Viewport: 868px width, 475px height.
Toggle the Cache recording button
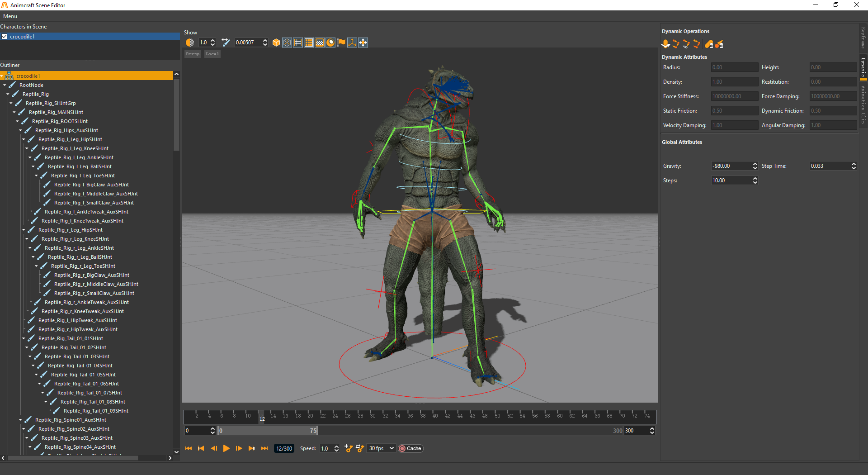pos(410,448)
